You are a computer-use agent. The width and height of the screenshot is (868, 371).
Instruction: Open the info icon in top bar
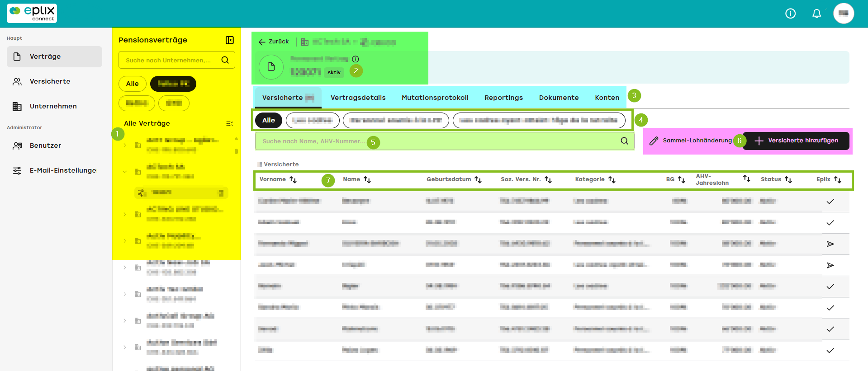tap(790, 14)
